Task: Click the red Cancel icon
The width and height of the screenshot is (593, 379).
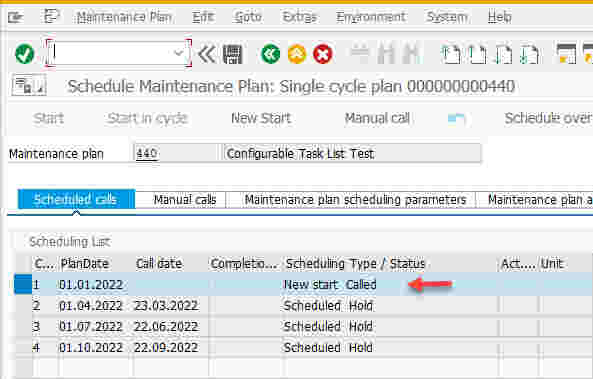Action: pyautogui.click(x=323, y=54)
